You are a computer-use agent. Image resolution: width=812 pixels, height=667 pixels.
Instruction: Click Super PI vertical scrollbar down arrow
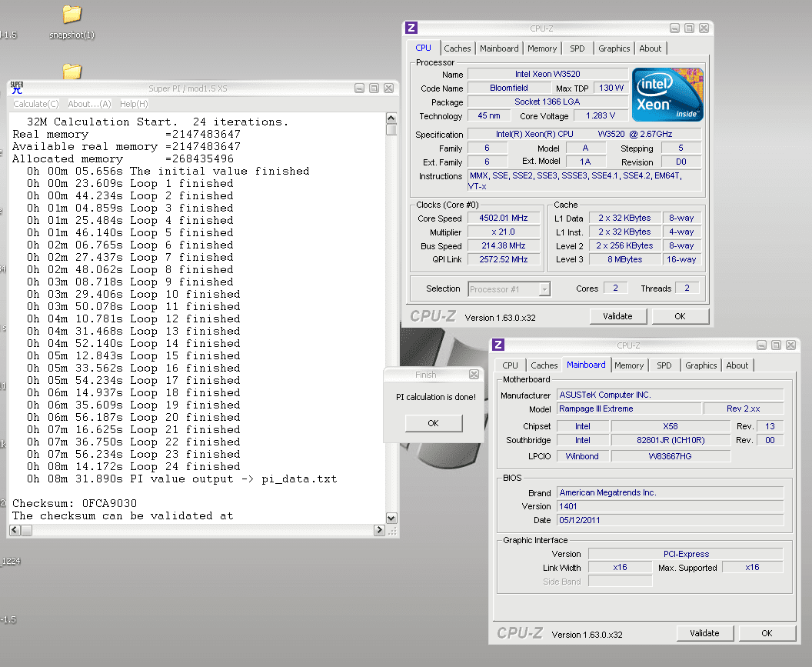(x=391, y=518)
